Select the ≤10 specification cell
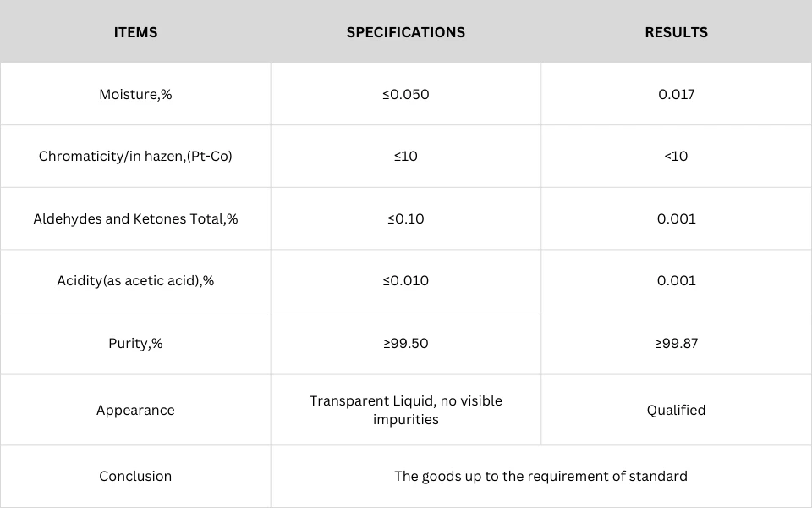Viewport: 812px width, 508px height. click(405, 156)
